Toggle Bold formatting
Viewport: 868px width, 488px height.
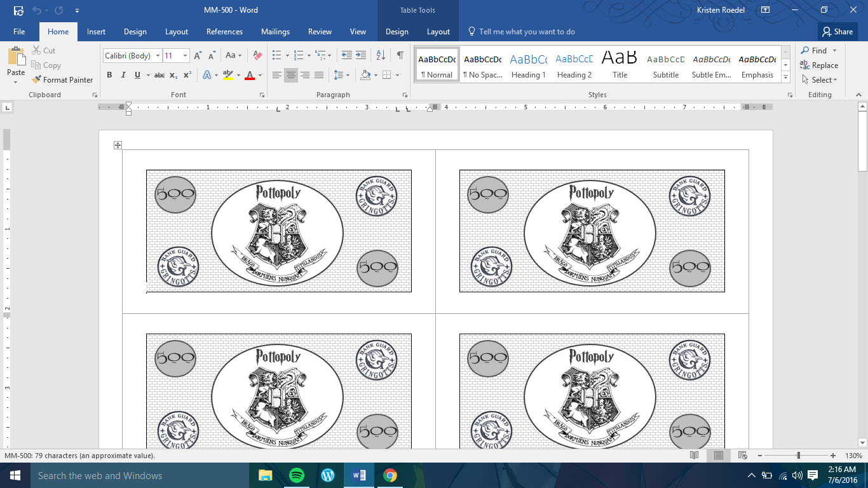[x=109, y=75]
